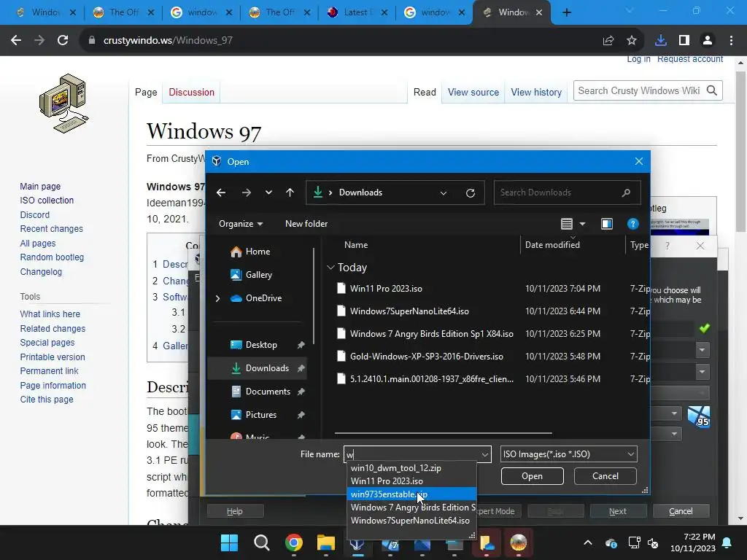Open dialog help icon
Viewport: 747px width, 560px height.
pos(632,224)
